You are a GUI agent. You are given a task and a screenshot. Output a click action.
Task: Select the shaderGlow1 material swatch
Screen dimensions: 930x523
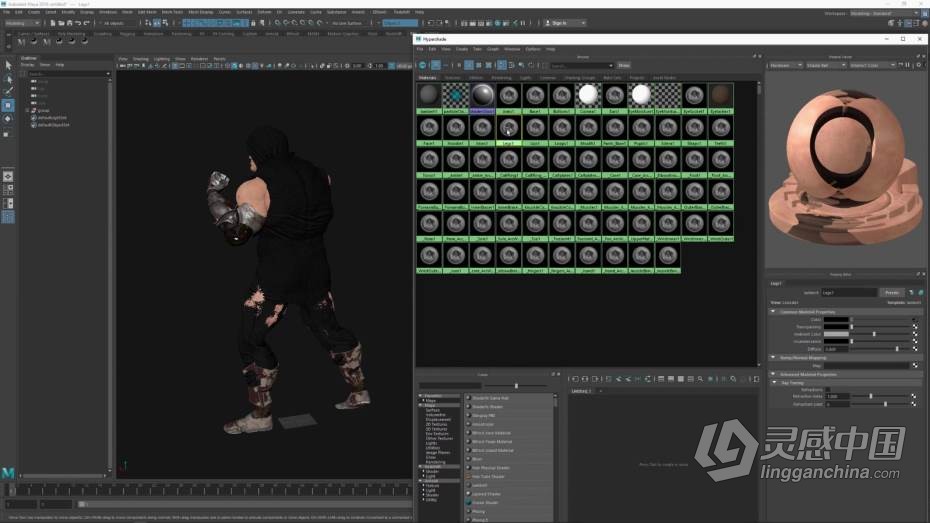tap(482, 98)
